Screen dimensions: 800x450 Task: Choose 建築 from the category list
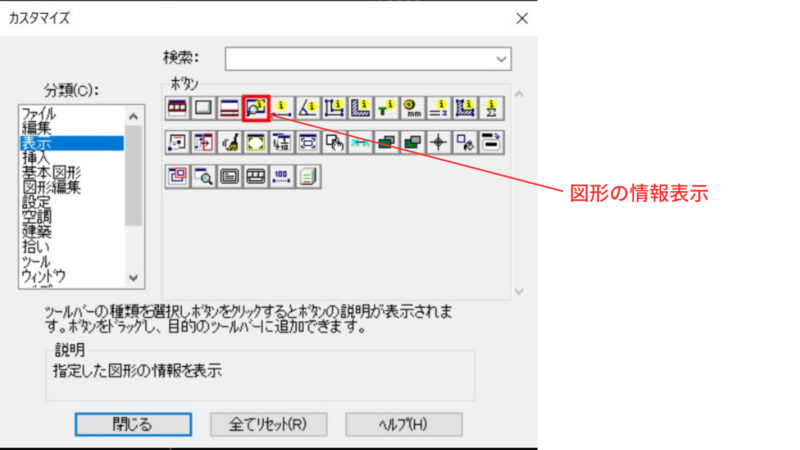71,232
